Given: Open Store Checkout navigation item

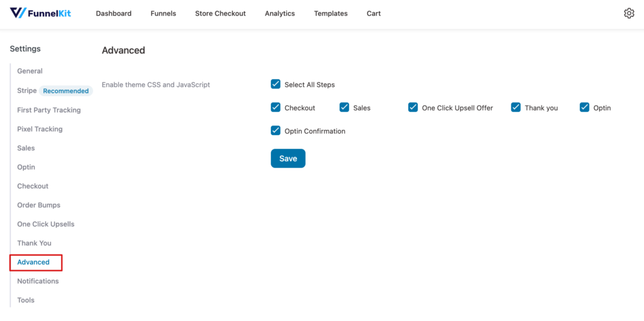Looking at the screenshot, I should 220,14.
